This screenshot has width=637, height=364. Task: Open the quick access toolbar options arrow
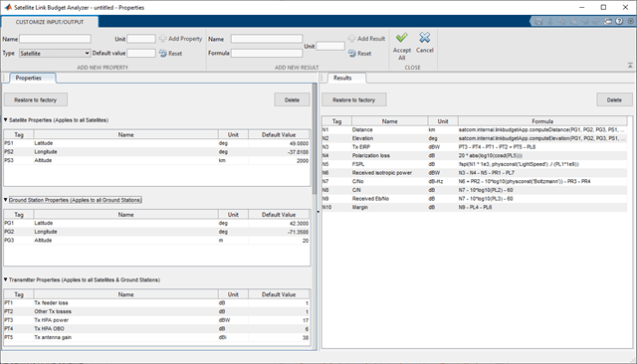(630, 22)
